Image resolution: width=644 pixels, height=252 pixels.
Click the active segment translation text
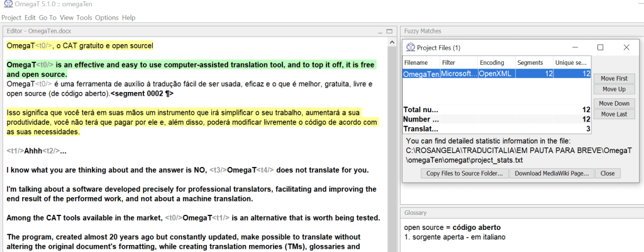coord(189,89)
